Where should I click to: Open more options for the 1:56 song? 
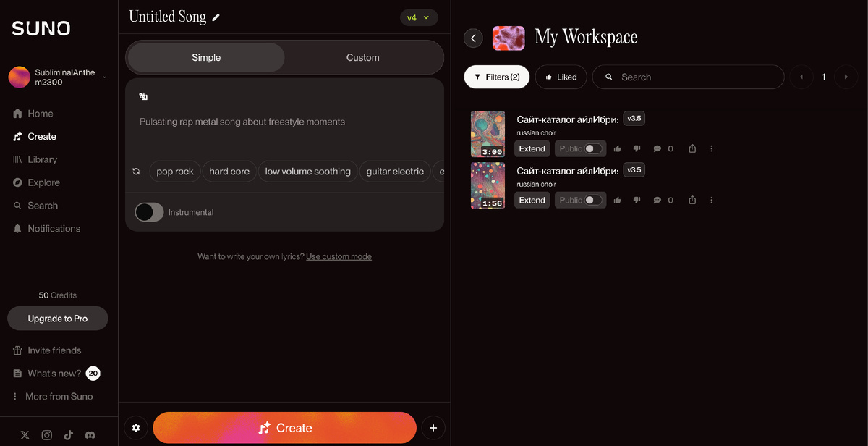coord(712,200)
